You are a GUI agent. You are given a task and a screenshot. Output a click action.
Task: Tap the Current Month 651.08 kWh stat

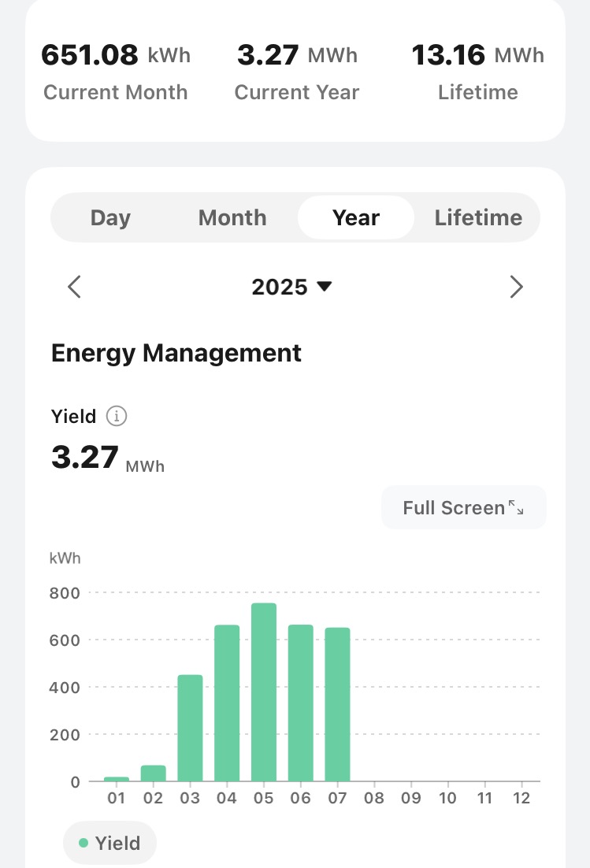click(x=116, y=72)
